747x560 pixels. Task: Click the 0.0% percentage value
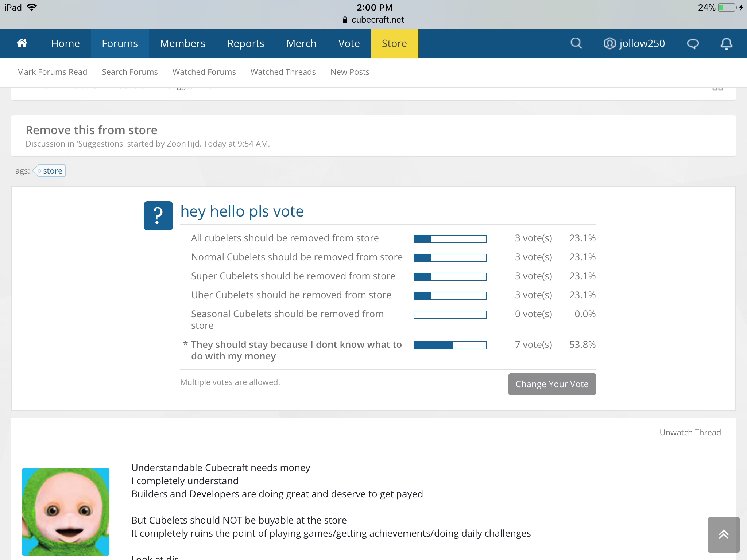585,314
